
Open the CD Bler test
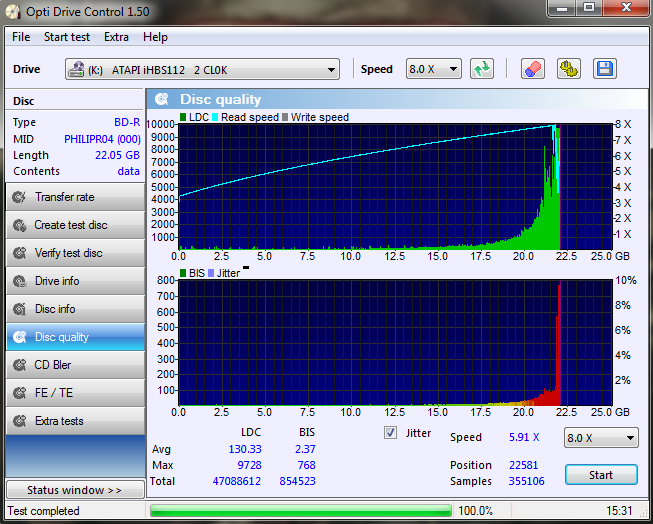(x=75, y=365)
